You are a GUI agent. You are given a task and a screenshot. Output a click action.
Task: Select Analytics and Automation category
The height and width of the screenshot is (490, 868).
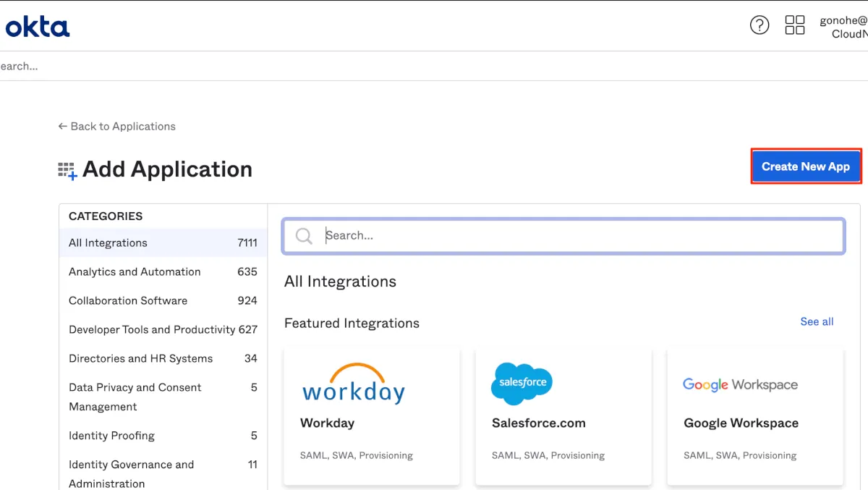pos(135,272)
